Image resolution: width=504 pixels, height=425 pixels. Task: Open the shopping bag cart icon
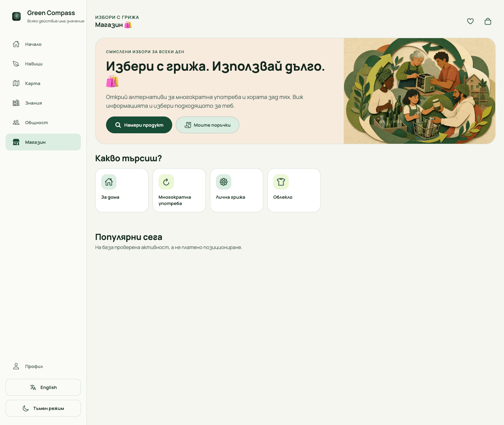click(488, 21)
